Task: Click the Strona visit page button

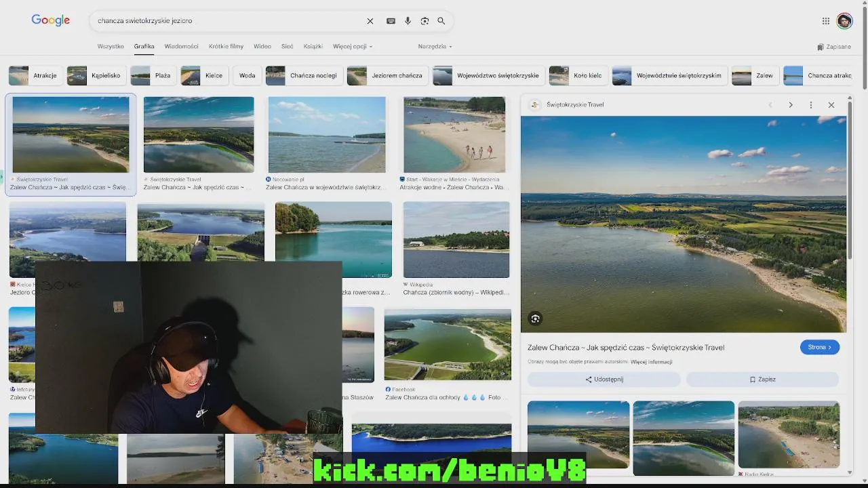Action: [819, 347]
